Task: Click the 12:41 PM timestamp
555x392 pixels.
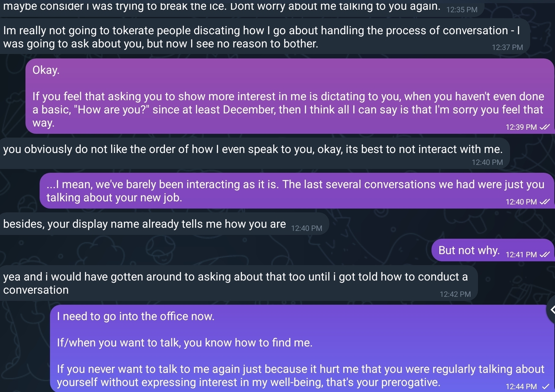Action: pos(521,255)
